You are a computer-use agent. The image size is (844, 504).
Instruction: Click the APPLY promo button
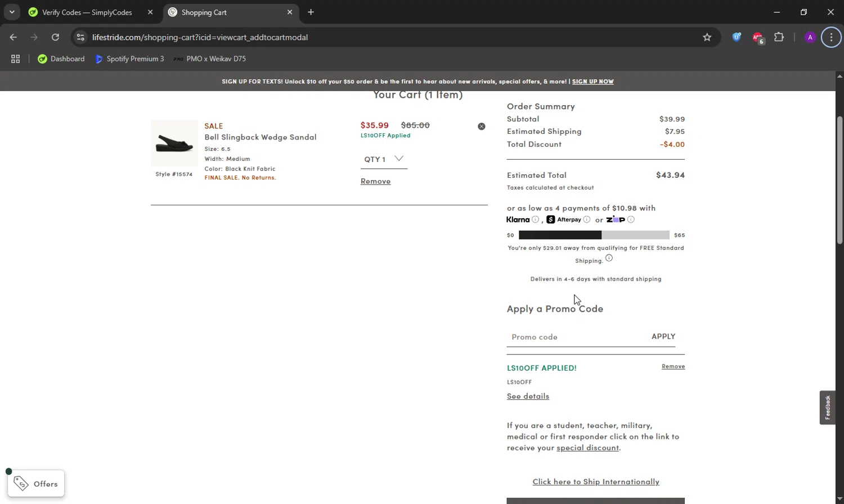pos(663,336)
